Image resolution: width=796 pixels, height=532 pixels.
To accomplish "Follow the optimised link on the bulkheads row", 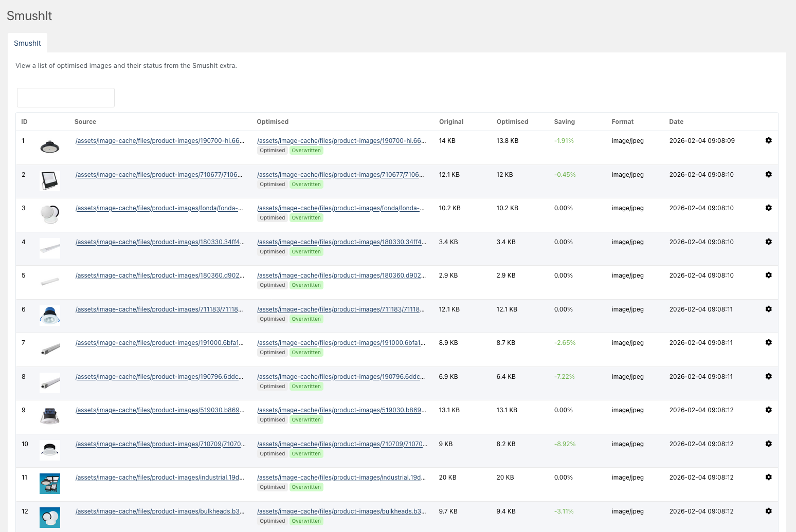I will pos(341,511).
